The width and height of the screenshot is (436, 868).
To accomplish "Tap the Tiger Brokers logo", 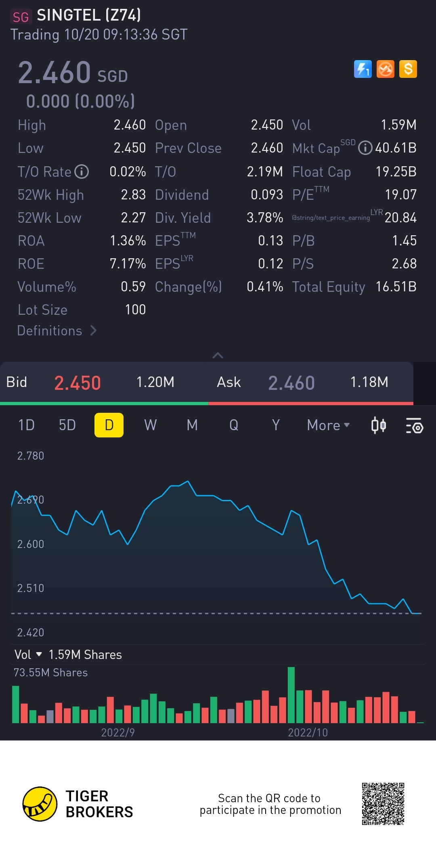I will tap(40, 804).
